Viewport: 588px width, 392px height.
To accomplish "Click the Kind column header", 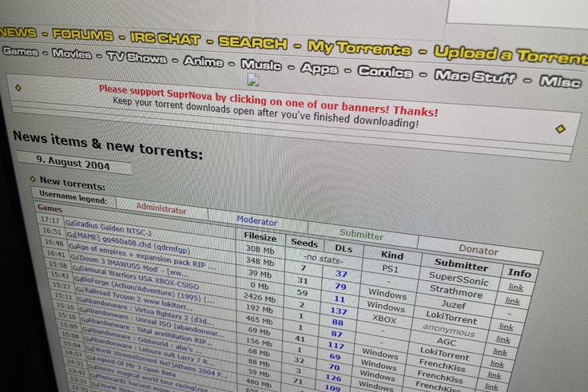I will coord(392,255).
